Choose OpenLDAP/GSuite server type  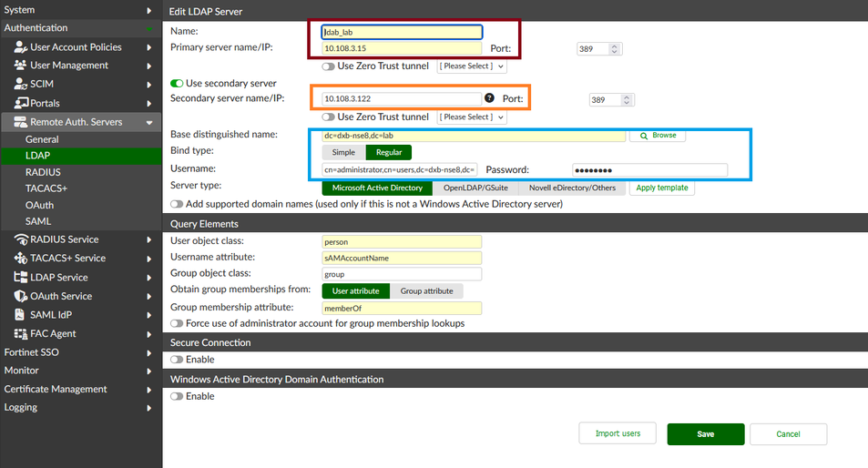(x=475, y=188)
